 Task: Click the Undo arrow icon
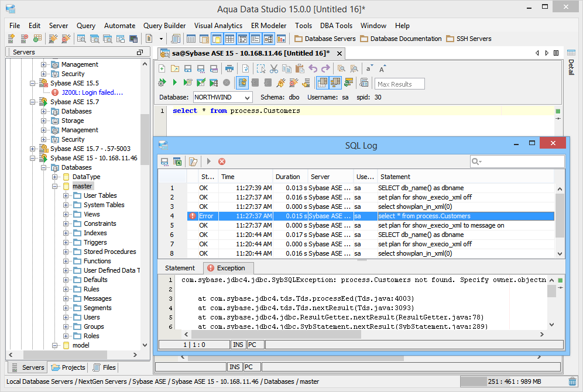click(x=313, y=68)
